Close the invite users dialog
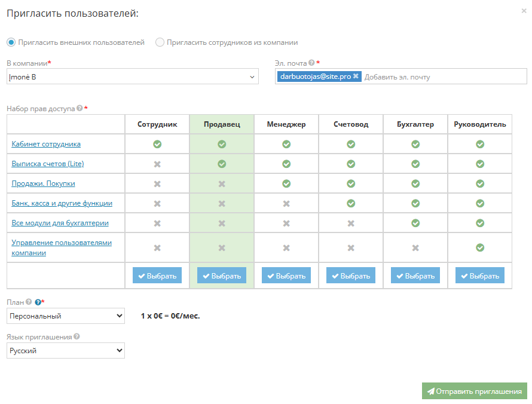This screenshot has width=532, height=404. coord(524,11)
